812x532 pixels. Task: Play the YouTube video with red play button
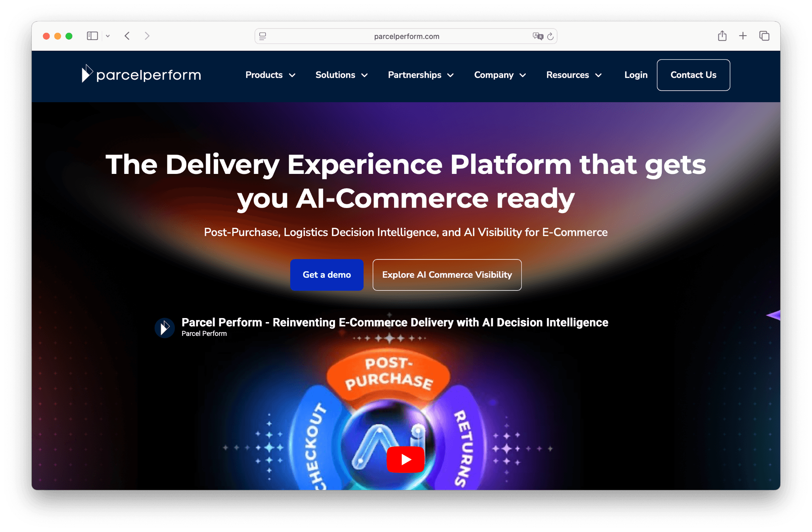(x=406, y=460)
